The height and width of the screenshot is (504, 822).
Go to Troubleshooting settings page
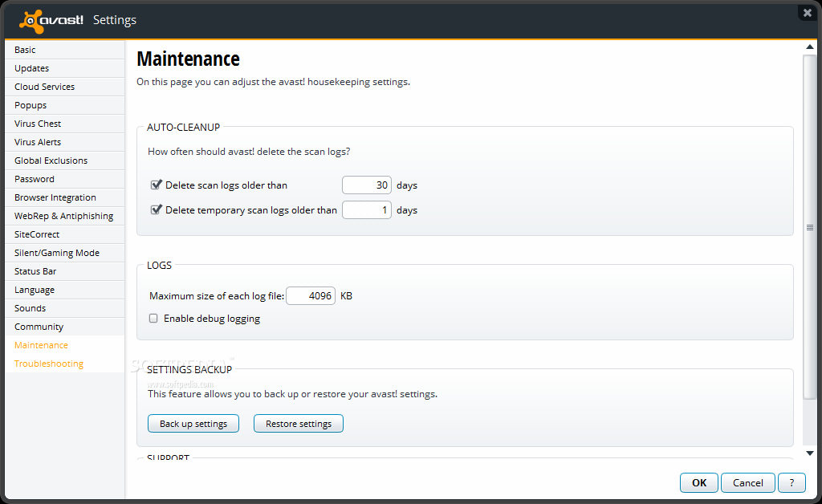pyautogui.click(x=49, y=364)
